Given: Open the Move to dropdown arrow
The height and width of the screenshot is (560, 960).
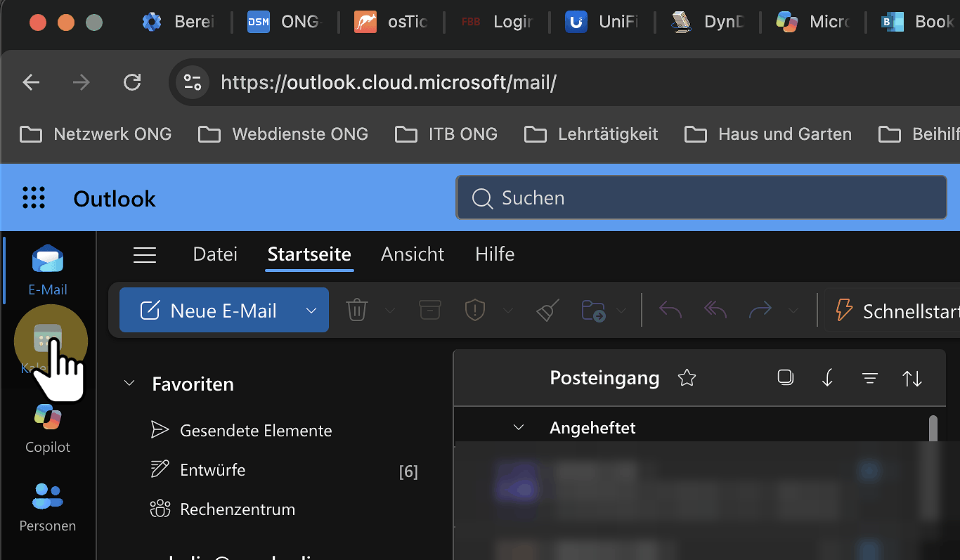Looking at the screenshot, I should pos(621,311).
